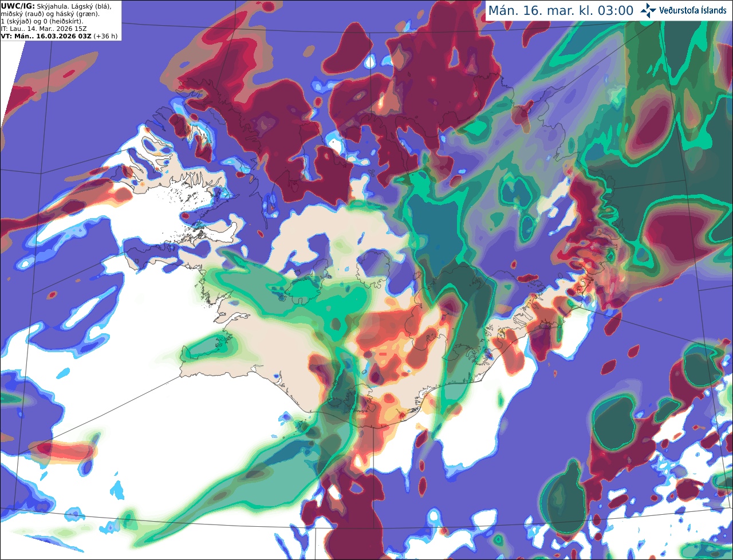
Task: Click the "miðský (rauð) og háský (græn)." line
Action: point(50,14)
